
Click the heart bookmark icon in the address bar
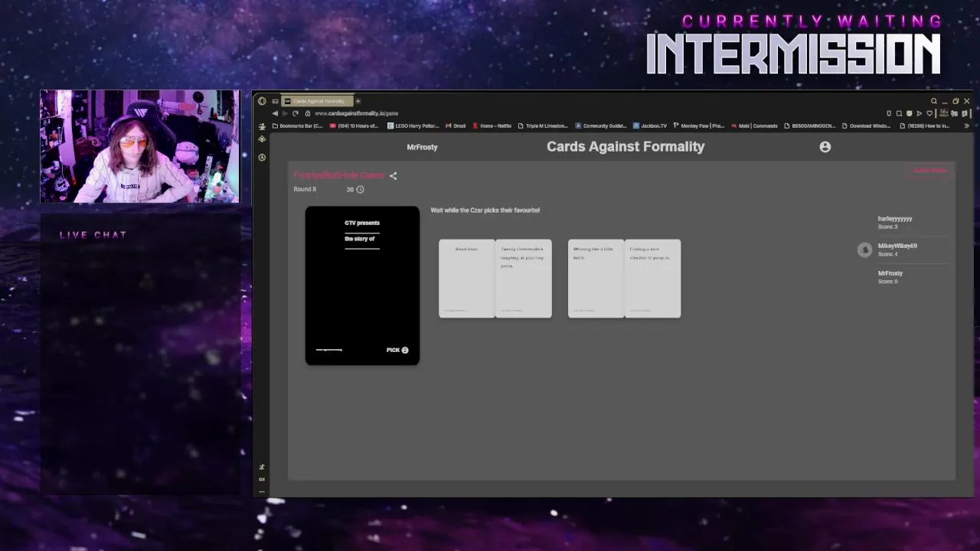929,113
